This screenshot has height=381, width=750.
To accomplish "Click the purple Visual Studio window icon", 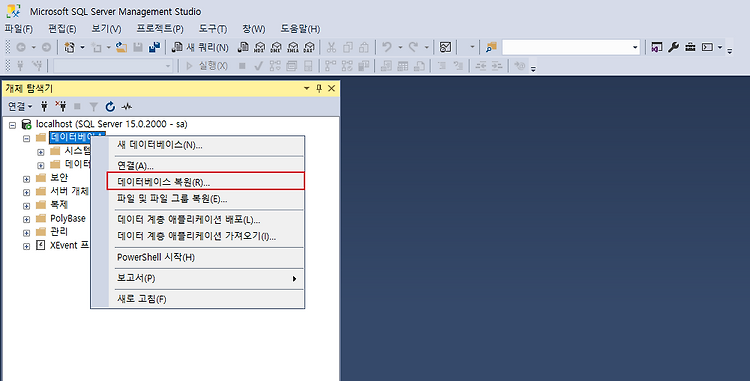I will coord(657,47).
